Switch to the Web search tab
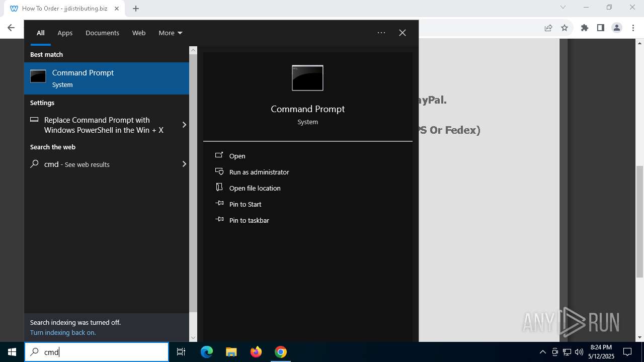Screen dimensions: 644x362 (139, 33)
